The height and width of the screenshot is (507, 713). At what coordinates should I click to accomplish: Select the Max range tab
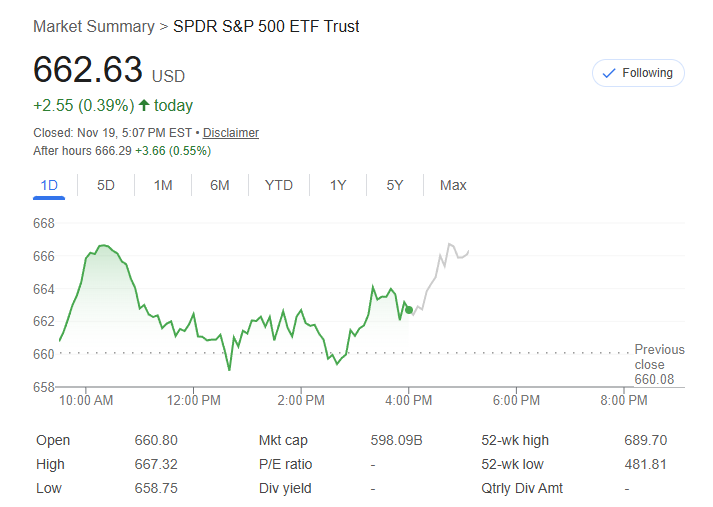click(453, 185)
